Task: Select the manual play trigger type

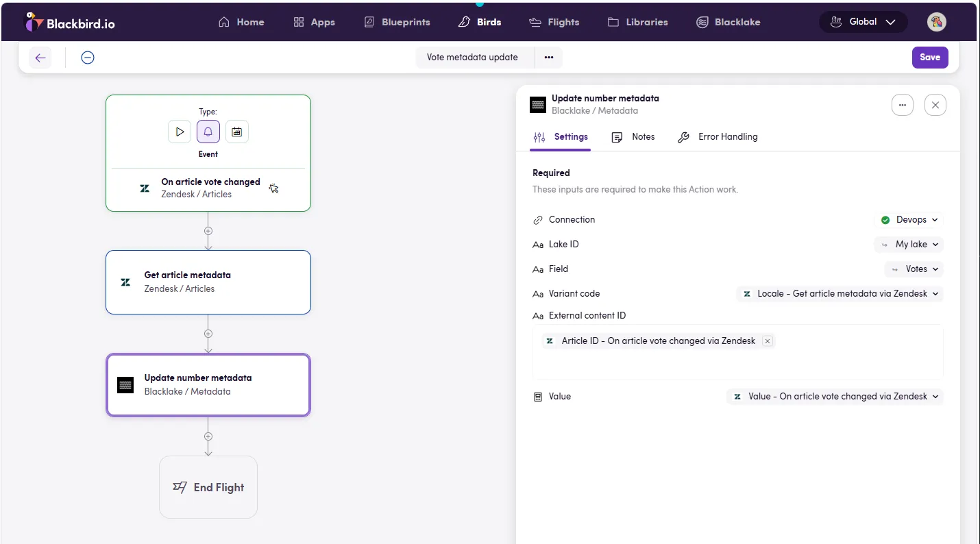Action: coord(180,132)
